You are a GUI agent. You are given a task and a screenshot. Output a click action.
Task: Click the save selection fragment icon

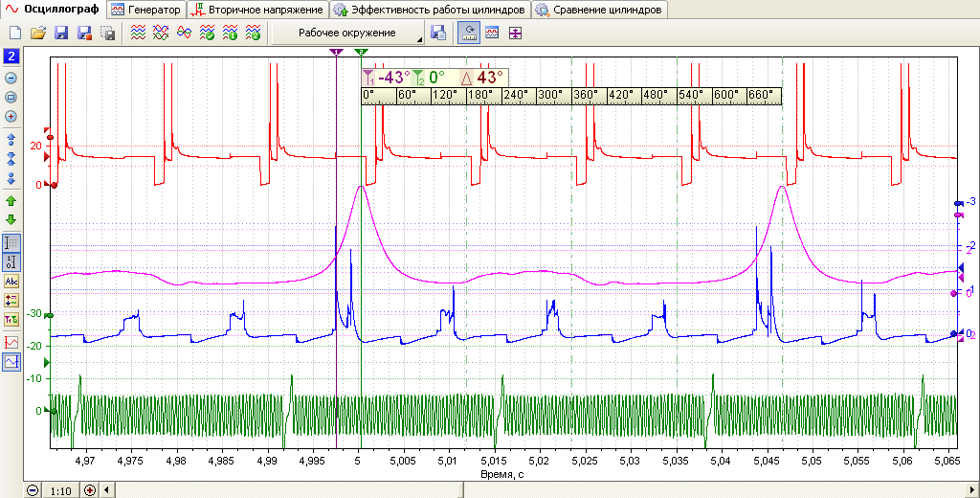107,34
